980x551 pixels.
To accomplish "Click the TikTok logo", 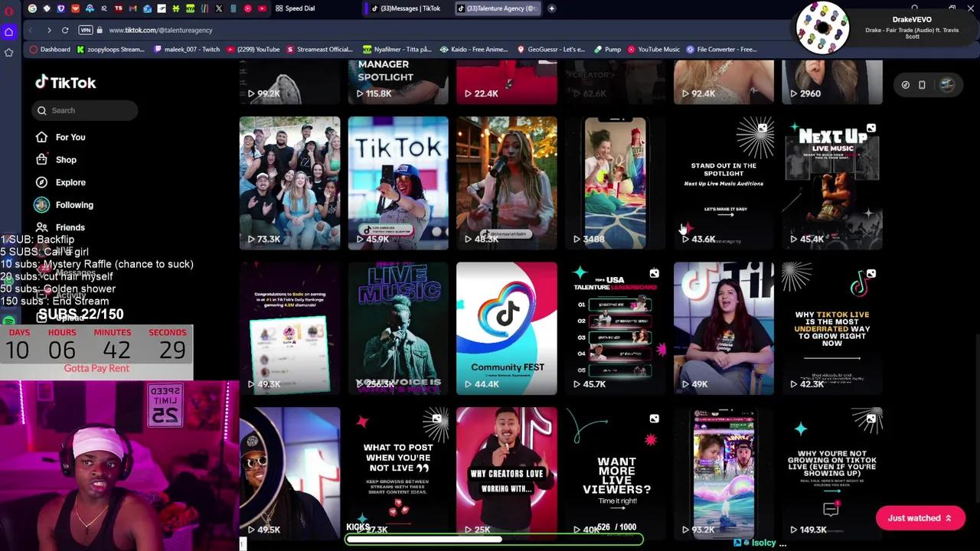I will click(65, 83).
